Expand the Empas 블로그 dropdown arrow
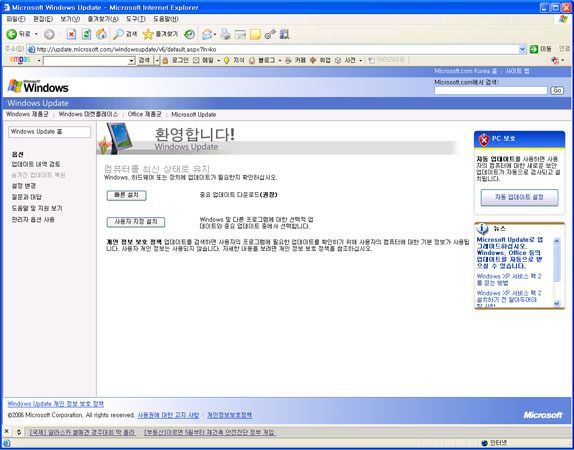The height and width of the screenshot is (450, 574). (x=280, y=60)
